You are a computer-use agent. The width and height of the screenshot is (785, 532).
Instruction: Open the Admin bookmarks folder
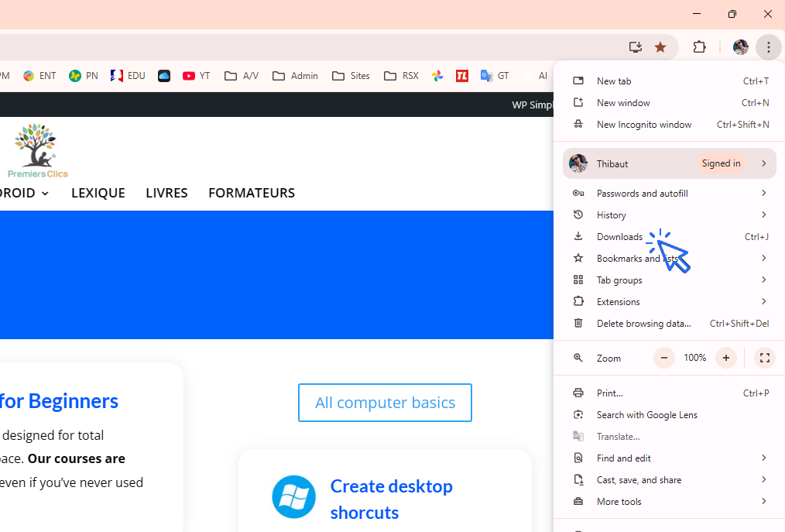(295, 76)
